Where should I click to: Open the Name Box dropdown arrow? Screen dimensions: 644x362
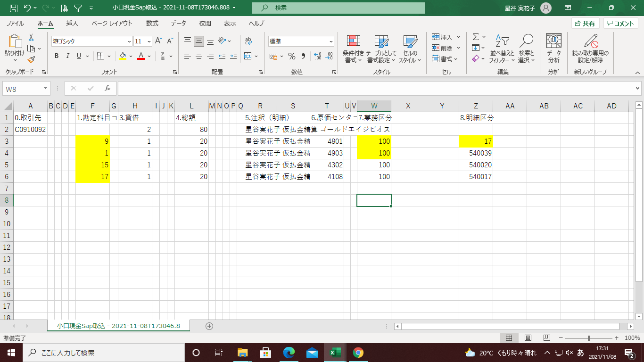tap(46, 88)
